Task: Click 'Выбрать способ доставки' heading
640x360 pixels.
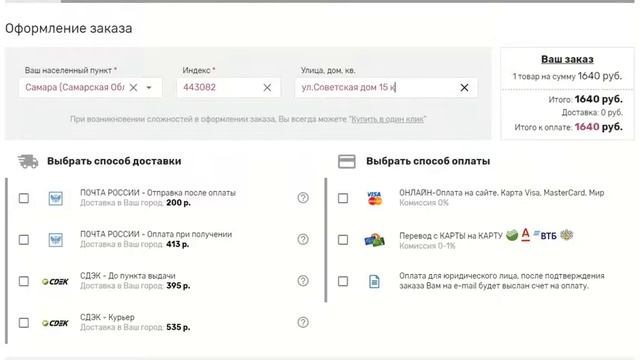Action: click(x=114, y=161)
